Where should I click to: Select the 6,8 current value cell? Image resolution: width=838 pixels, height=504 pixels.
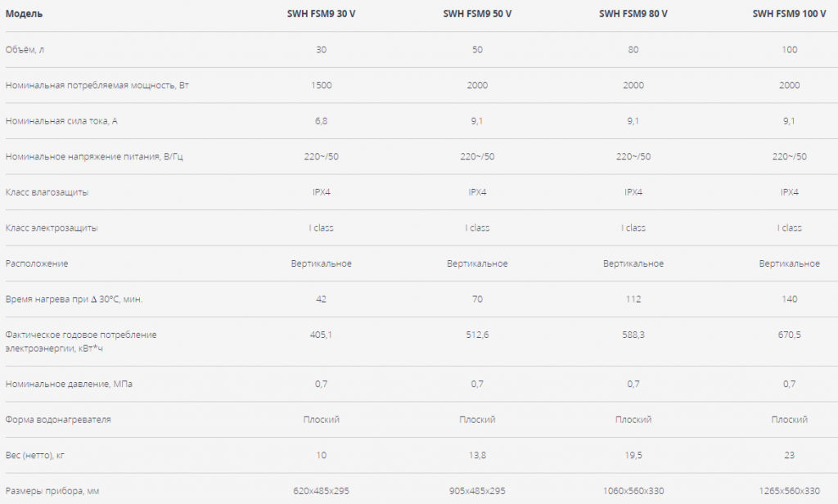point(321,121)
